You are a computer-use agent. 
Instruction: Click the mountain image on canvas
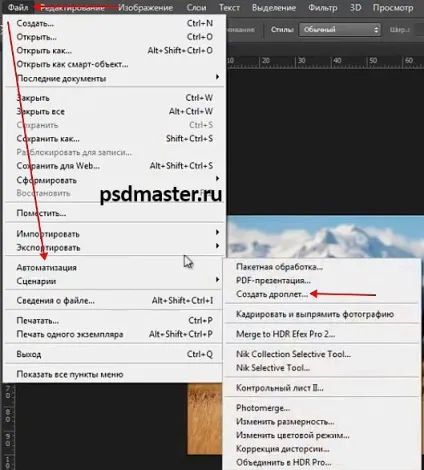[325, 236]
